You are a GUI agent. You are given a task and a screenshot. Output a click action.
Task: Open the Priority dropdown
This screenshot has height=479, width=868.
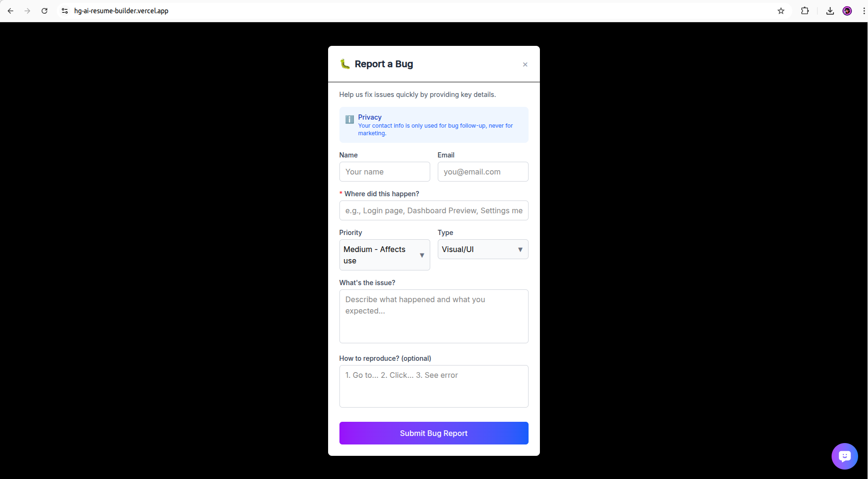pyautogui.click(x=384, y=255)
